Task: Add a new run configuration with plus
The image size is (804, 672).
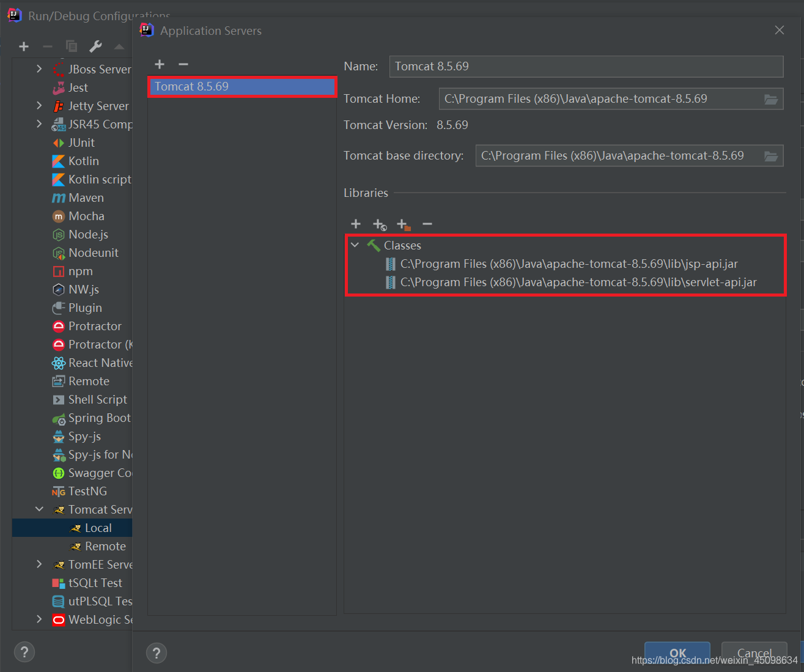Action: pos(24,46)
